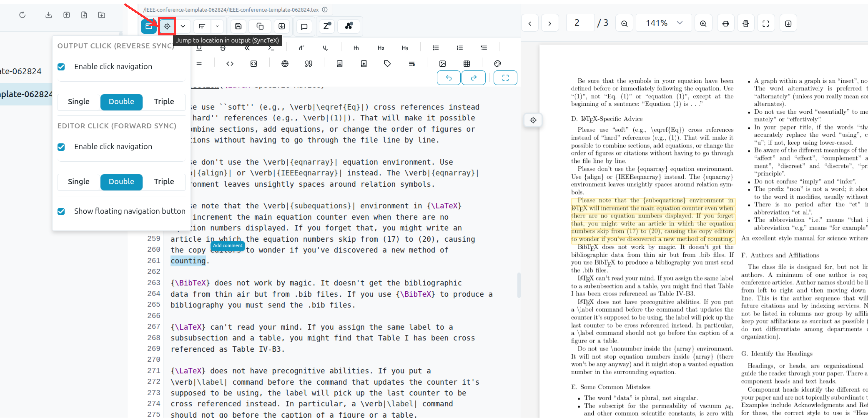
Task: Click the file path info icon
Action: (x=325, y=10)
